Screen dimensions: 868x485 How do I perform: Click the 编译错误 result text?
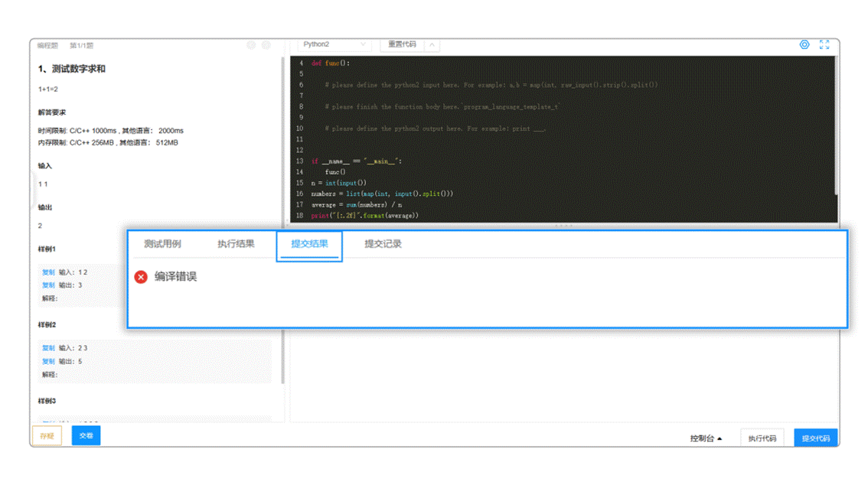[x=175, y=276]
